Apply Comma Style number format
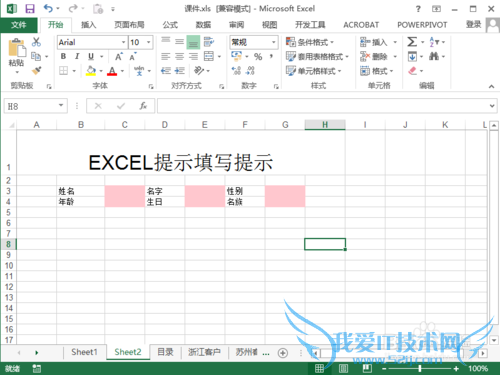500x375 pixels. (x=272, y=56)
